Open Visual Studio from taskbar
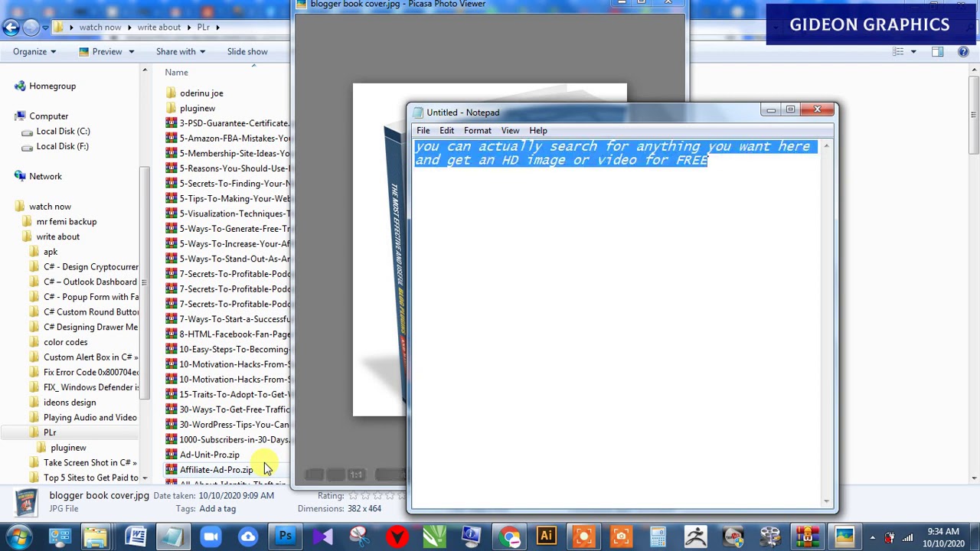This screenshot has width=980, height=551. pos(322,537)
